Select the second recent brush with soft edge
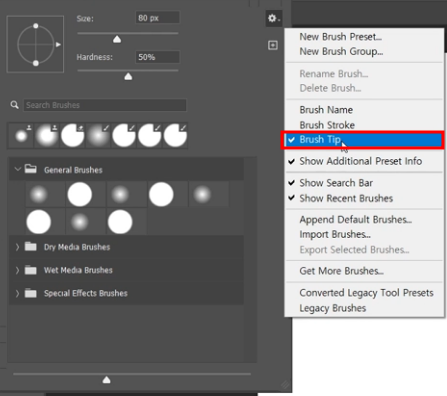The height and width of the screenshot is (396, 447). (47, 136)
